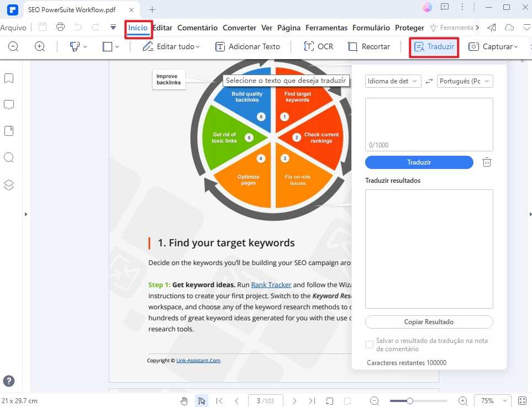Switch to the Converter tab
532x407 pixels.
click(x=239, y=28)
